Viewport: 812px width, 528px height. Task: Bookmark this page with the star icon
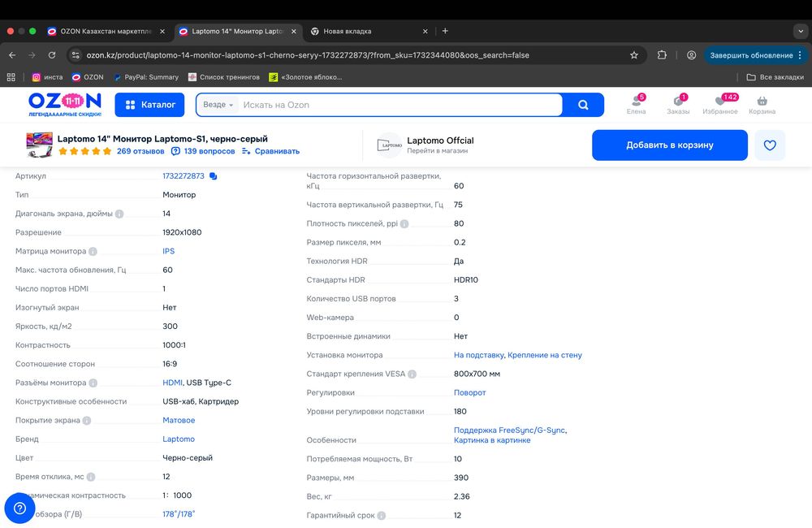tap(634, 55)
